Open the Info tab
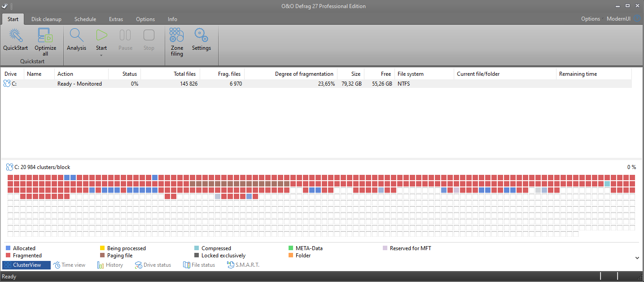This screenshot has width=644, height=282. click(x=172, y=19)
